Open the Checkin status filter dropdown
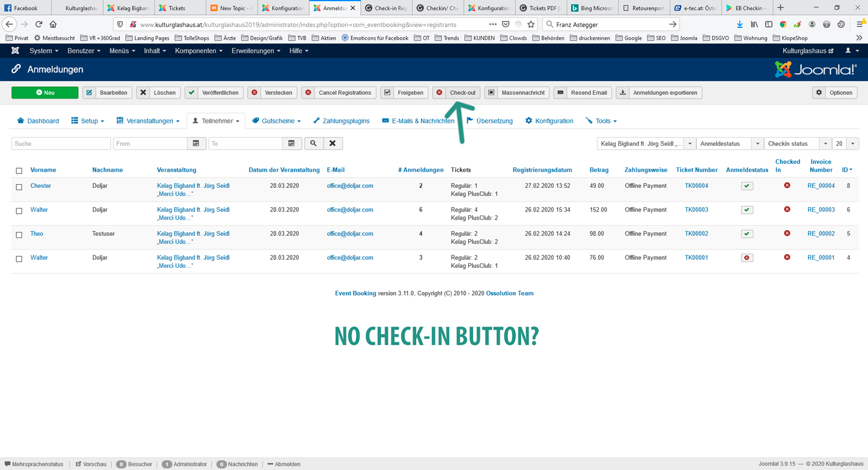The width and height of the screenshot is (868, 470). 797,143
